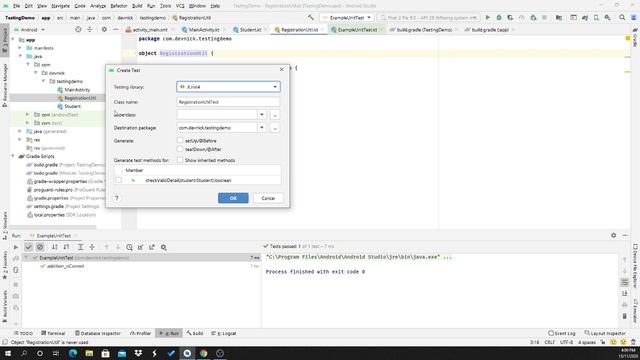Collapse ExampleUnitTest result node

tap(27, 258)
